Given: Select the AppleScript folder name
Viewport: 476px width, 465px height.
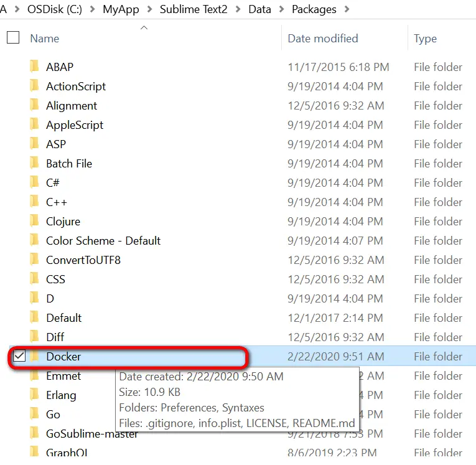Looking at the screenshot, I should [x=75, y=125].
